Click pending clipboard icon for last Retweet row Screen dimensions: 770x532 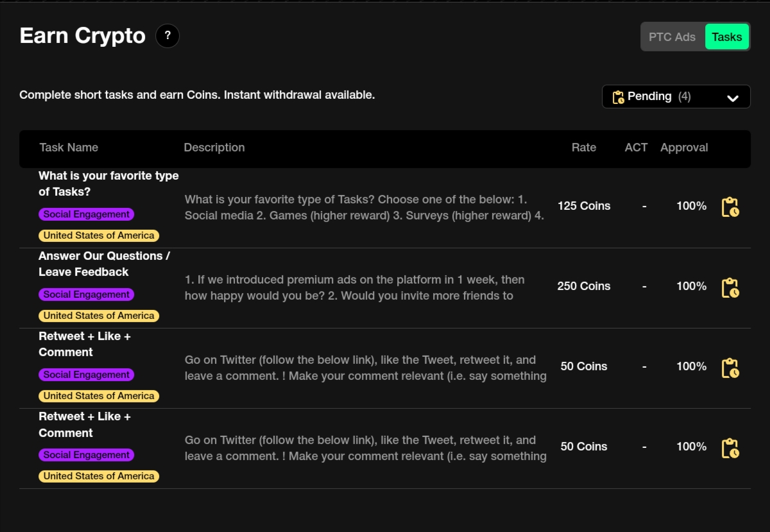730,447
